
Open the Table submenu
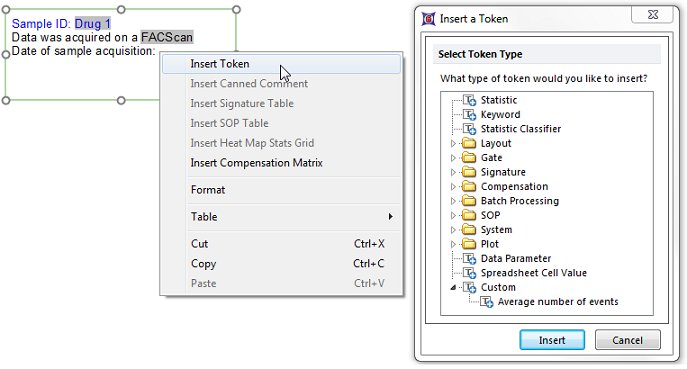click(x=281, y=217)
